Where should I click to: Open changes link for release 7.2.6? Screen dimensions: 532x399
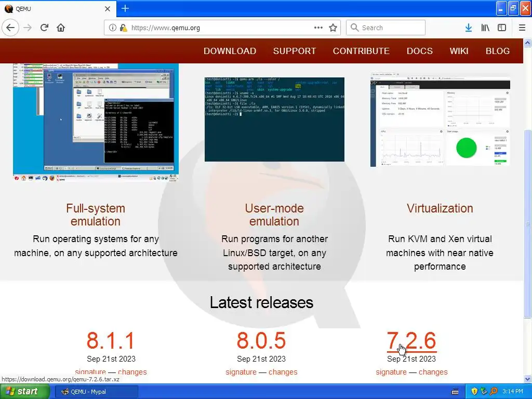coord(433,372)
